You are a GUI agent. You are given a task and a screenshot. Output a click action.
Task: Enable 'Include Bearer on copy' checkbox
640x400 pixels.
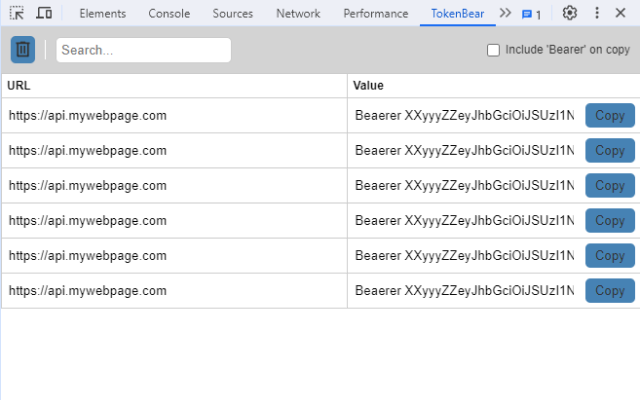[x=493, y=50]
